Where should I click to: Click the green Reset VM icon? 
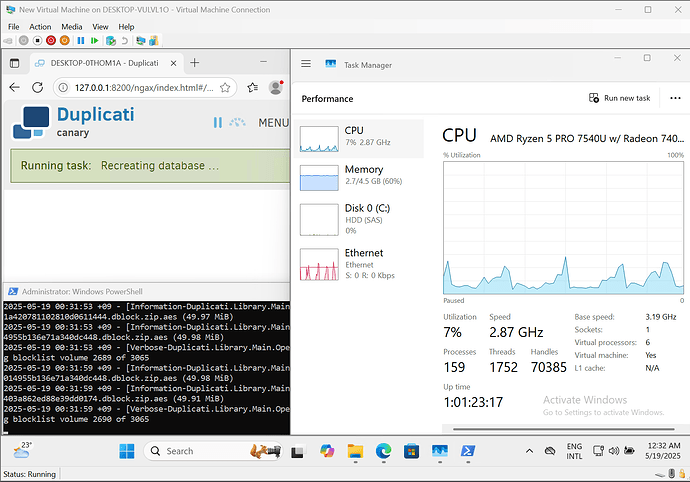[94, 40]
